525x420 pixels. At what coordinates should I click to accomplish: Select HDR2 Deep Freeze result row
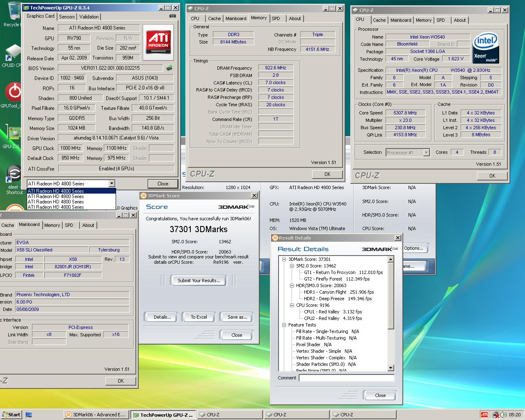pos(338,299)
